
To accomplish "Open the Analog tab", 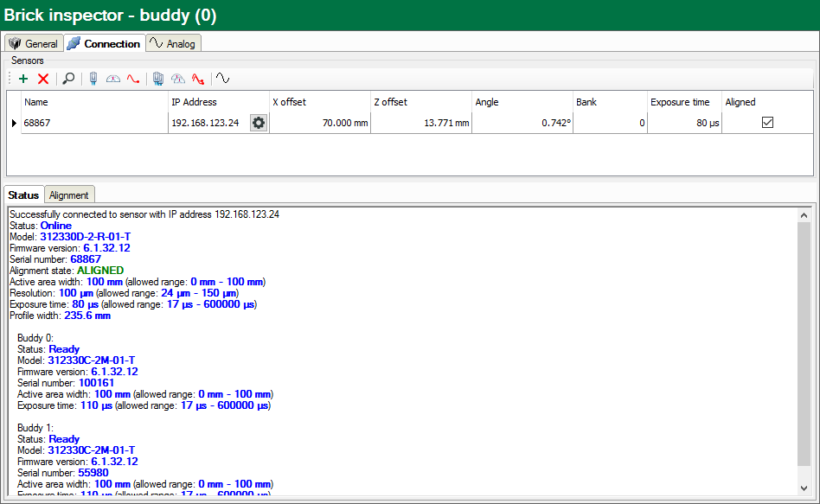I will pyautogui.click(x=173, y=43).
